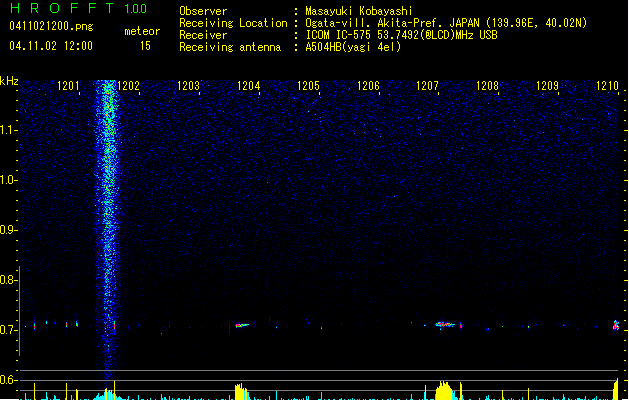Click time marker 1206

click(368, 85)
